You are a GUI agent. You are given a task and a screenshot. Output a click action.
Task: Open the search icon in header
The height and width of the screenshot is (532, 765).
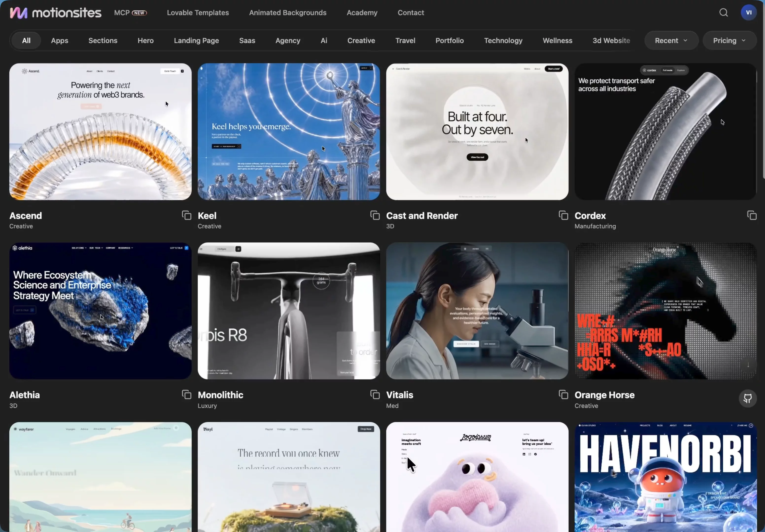723,13
